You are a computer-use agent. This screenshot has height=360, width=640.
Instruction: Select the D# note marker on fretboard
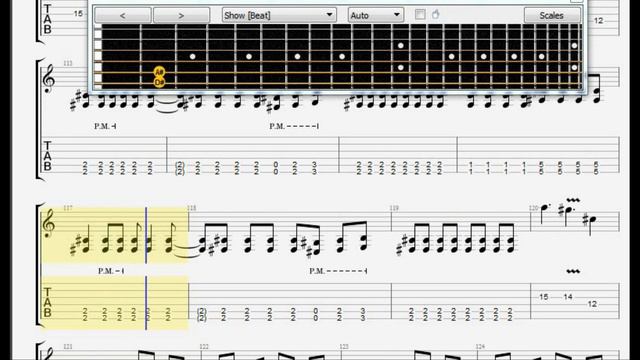159,82
